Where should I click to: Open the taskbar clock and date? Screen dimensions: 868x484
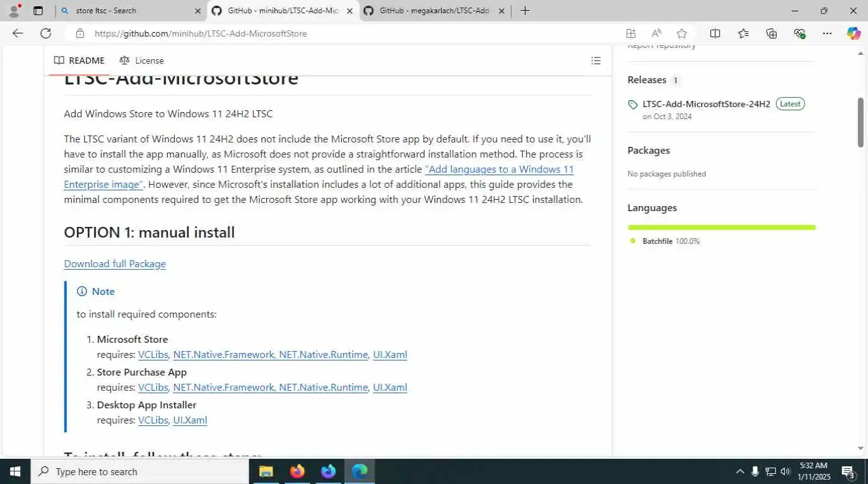point(813,471)
